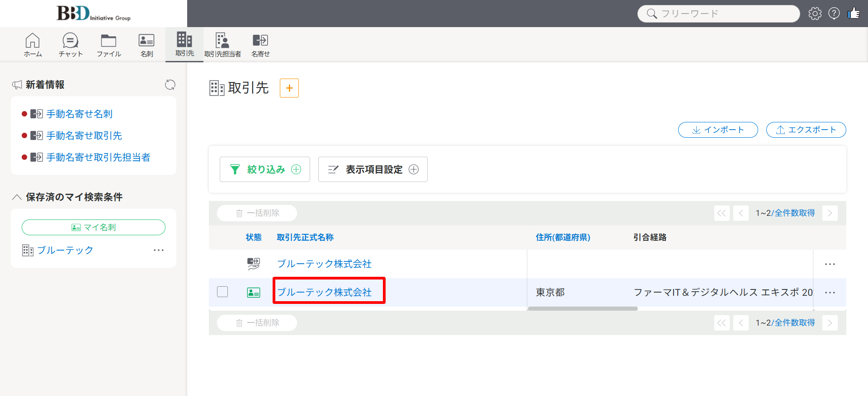Sort by 住所(都道府県) column header
The image size is (868, 396).
(563, 238)
